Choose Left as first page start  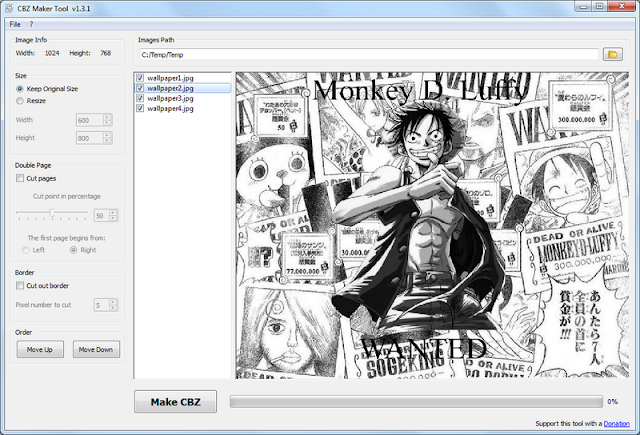tap(26, 250)
